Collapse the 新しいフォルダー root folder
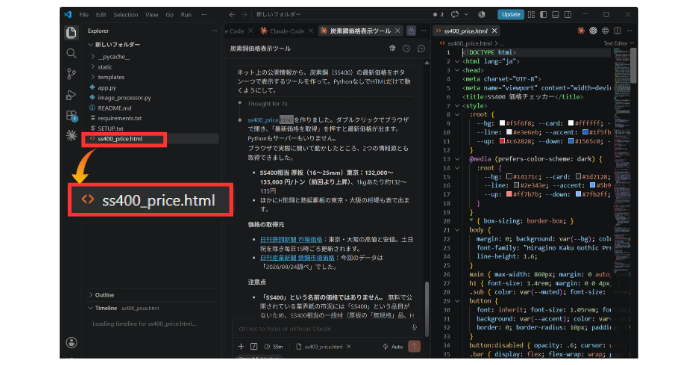This screenshot has width=698, height=365. pos(90,45)
